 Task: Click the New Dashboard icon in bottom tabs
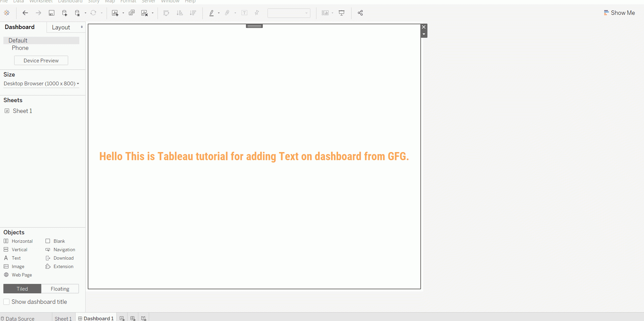pyautogui.click(x=133, y=318)
